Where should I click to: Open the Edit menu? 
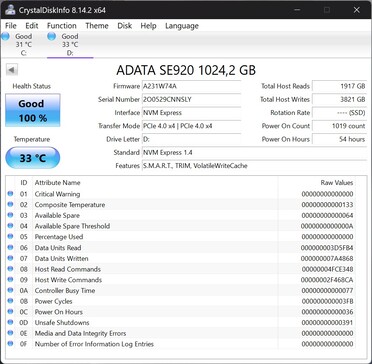point(32,26)
